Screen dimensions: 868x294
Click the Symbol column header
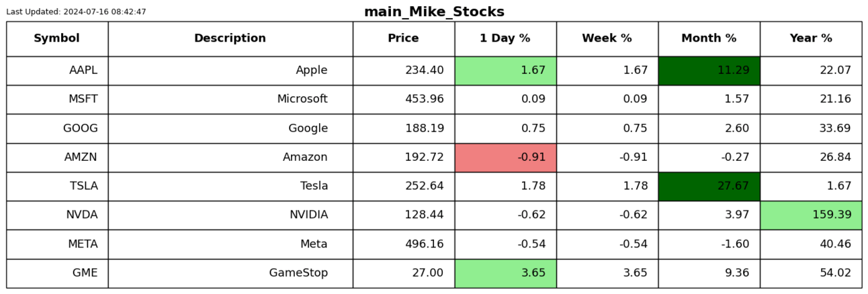click(57, 38)
